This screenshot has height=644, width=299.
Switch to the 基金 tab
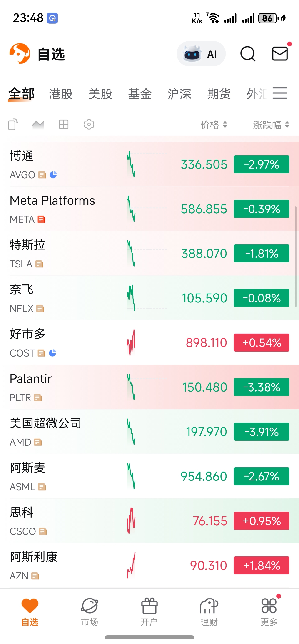[140, 94]
